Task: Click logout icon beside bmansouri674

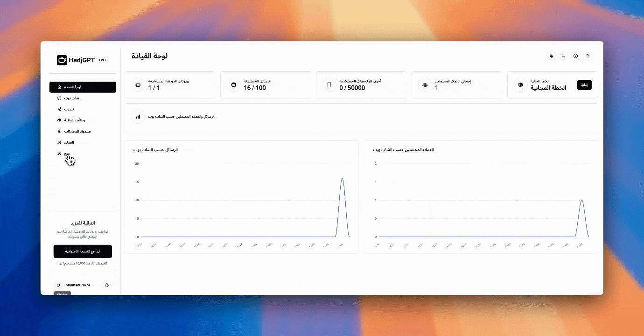Action: click(107, 285)
